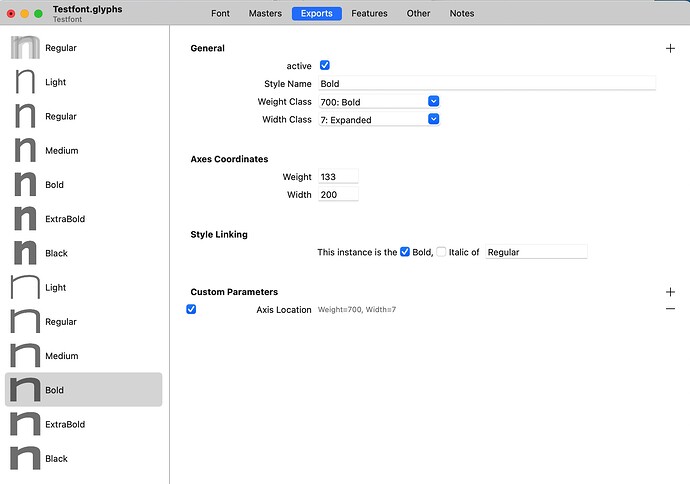Open the Other tab

(x=418, y=13)
